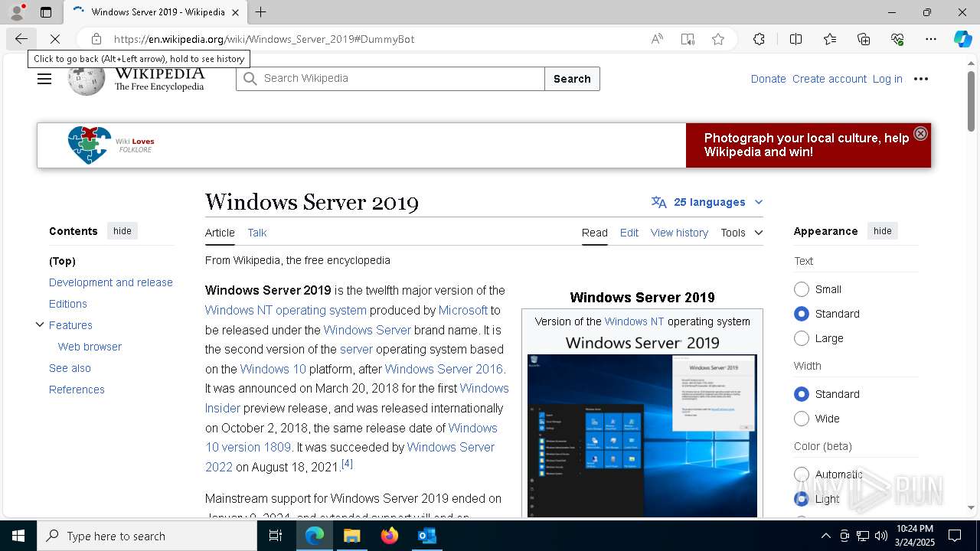Open Browser essentials heart icon
980x551 pixels.
point(897,39)
